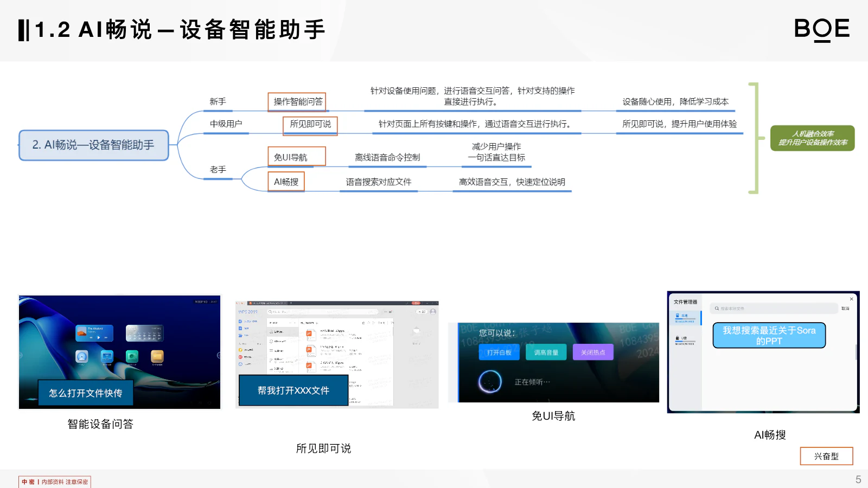Click the page number 5

point(858,479)
